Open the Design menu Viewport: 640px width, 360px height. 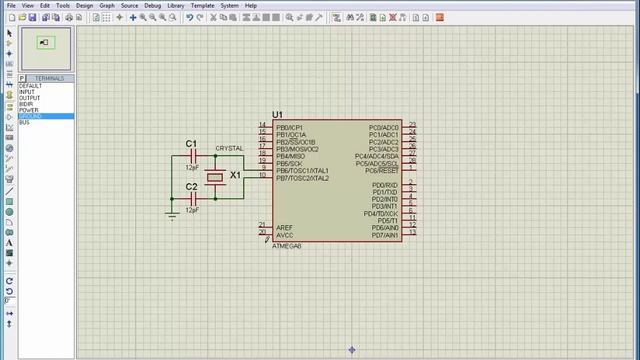click(84, 6)
